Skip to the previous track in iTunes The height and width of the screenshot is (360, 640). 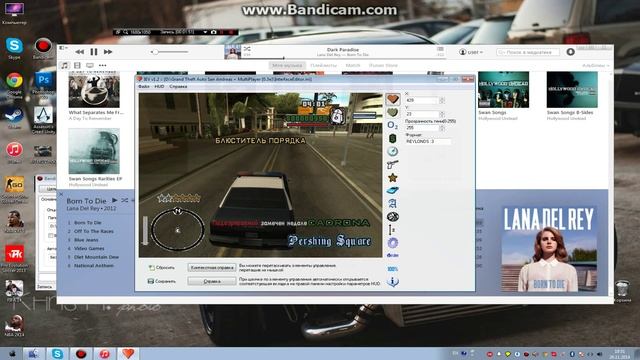tap(80, 52)
